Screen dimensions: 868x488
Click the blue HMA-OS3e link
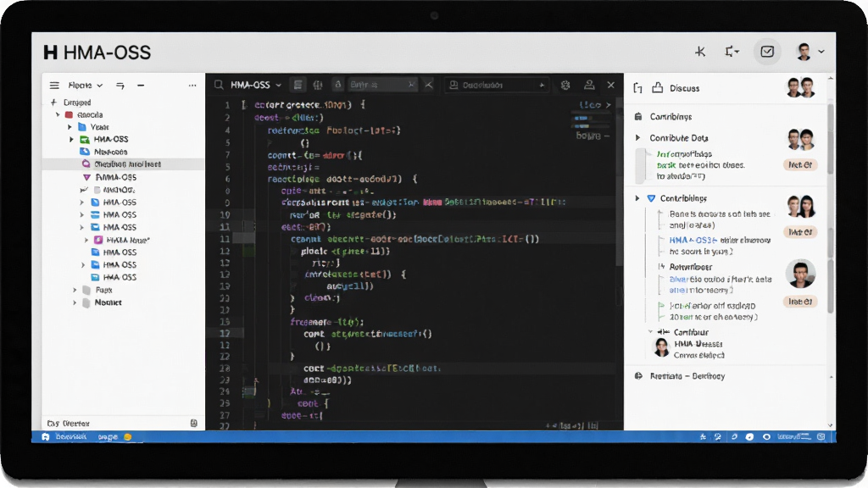693,240
